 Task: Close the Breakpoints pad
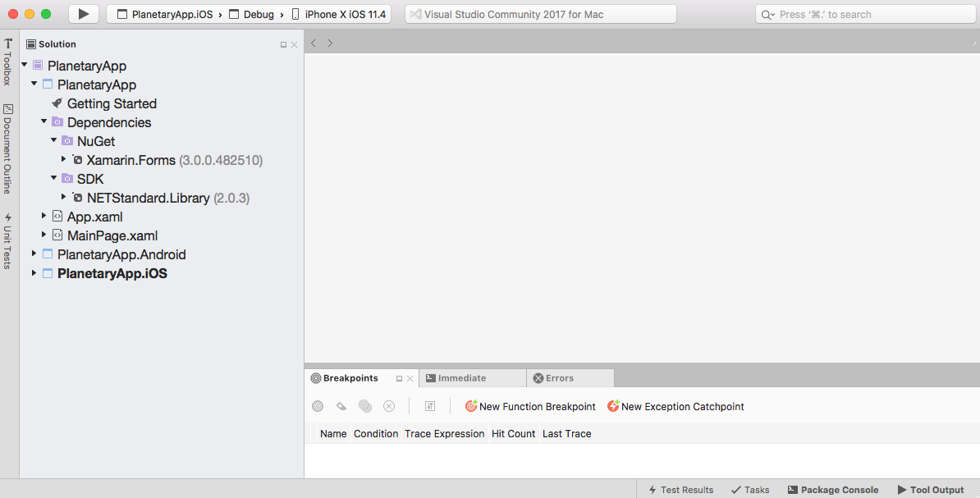click(410, 379)
